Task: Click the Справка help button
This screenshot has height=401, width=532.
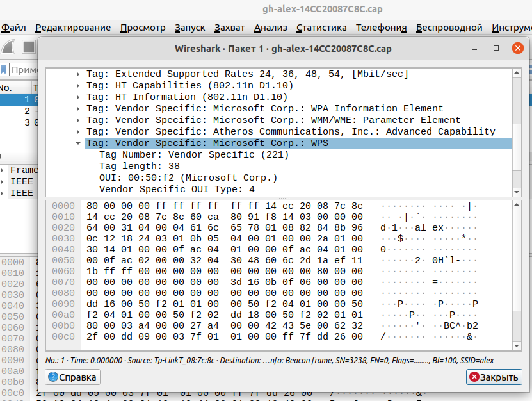Action: [x=72, y=377]
